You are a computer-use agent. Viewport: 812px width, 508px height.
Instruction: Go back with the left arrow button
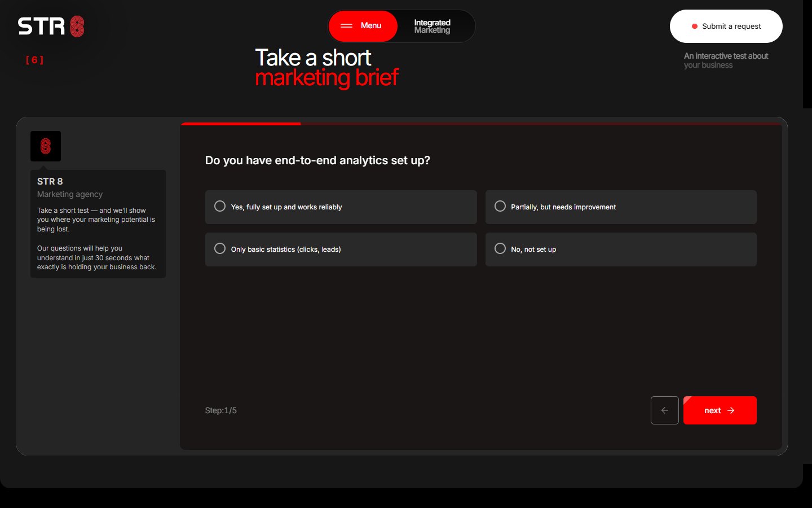coord(665,410)
